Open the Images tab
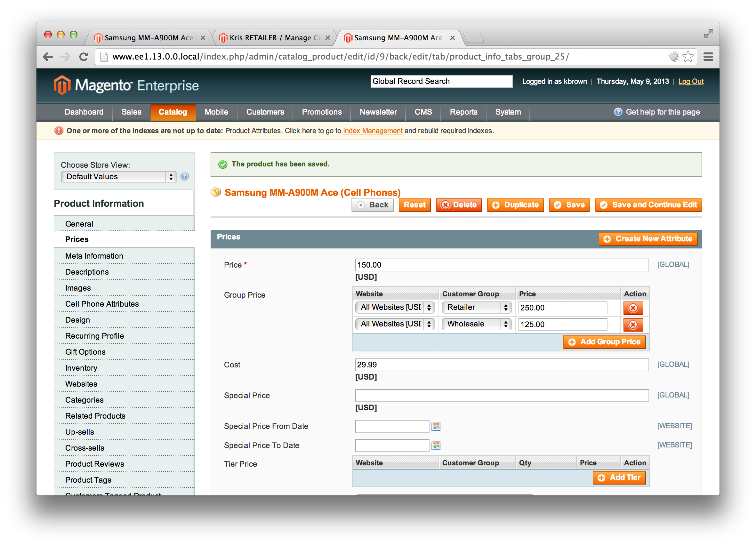Screen dimensions: 756x546 (124, 288)
